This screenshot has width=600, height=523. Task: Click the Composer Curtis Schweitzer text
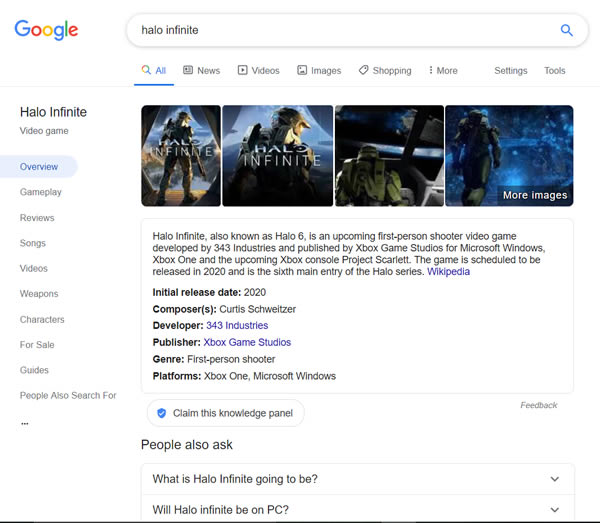[x=224, y=309]
